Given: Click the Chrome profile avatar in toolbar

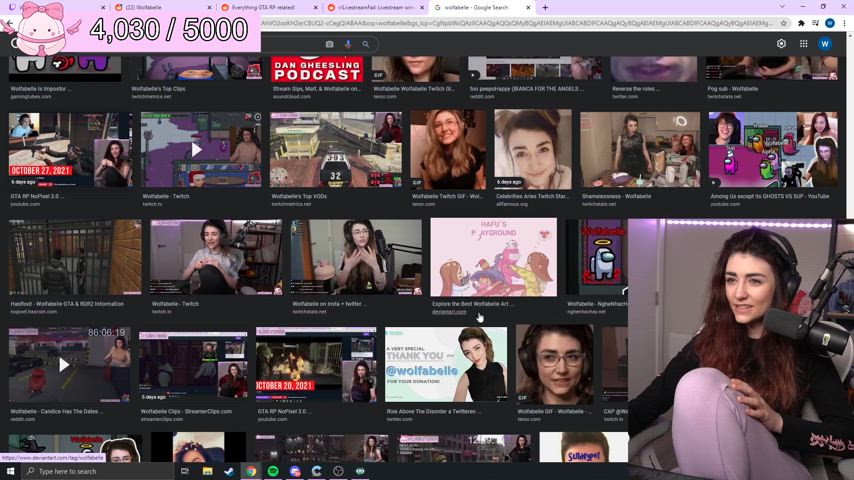Looking at the screenshot, I should [x=829, y=23].
